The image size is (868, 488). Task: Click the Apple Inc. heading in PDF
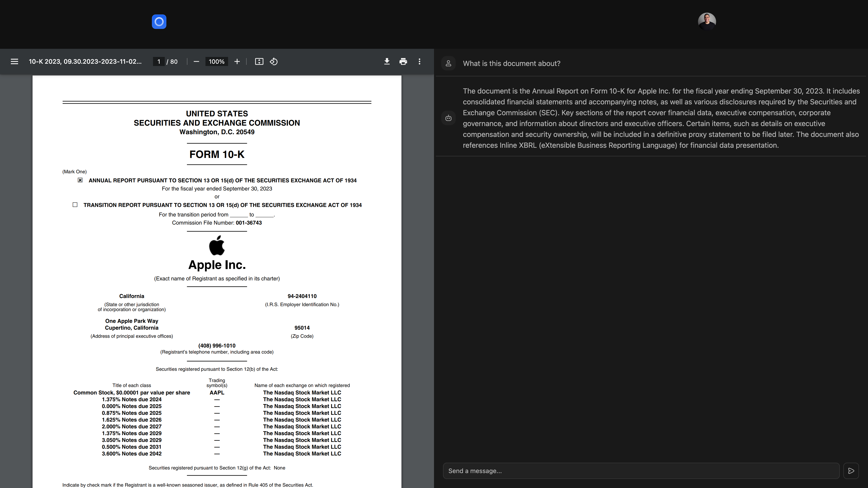tap(217, 265)
